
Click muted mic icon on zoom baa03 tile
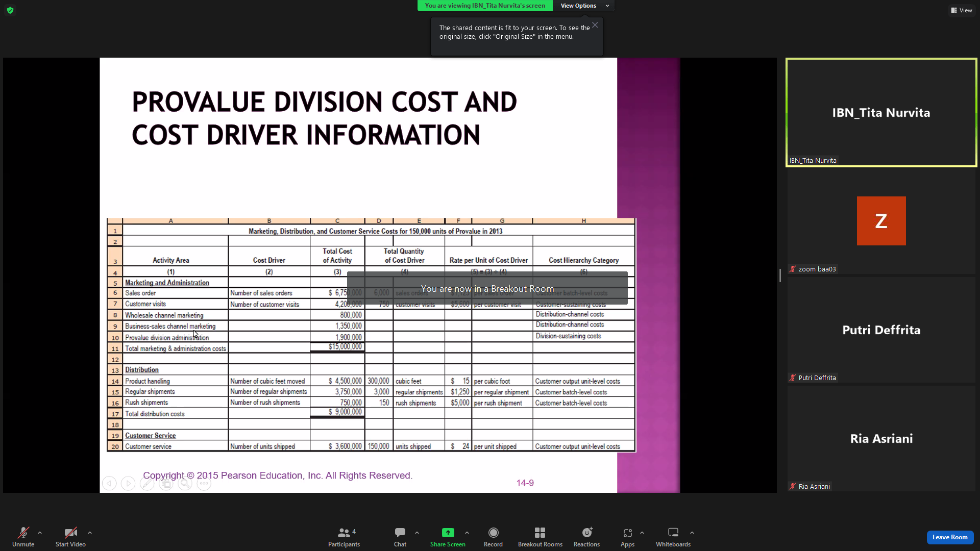click(x=793, y=269)
